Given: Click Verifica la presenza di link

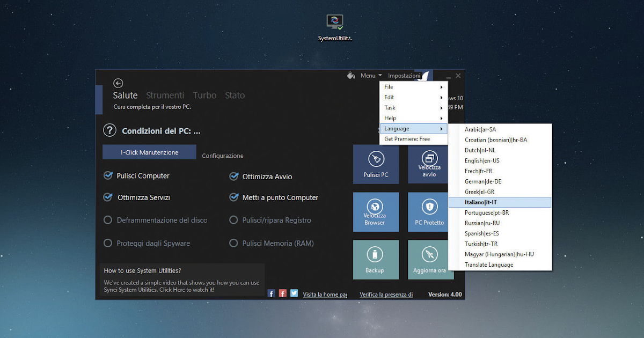Looking at the screenshot, I should coord(386,294).
